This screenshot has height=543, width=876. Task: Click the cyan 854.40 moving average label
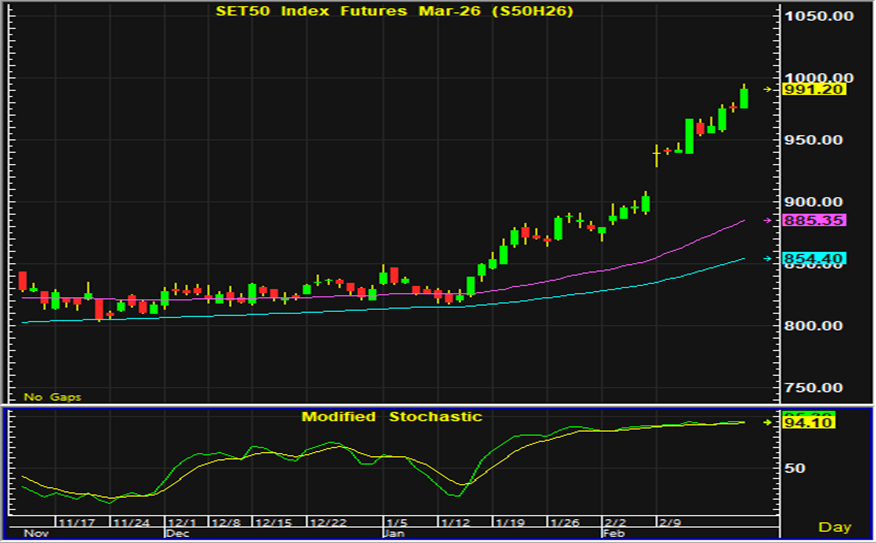coord(815,259)
